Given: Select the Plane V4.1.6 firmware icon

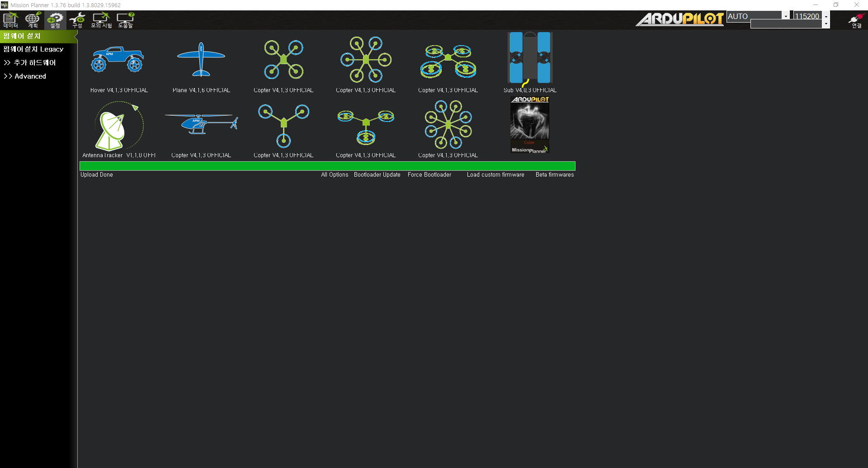Looking at the screenshot, I should [x=201, y=60].
